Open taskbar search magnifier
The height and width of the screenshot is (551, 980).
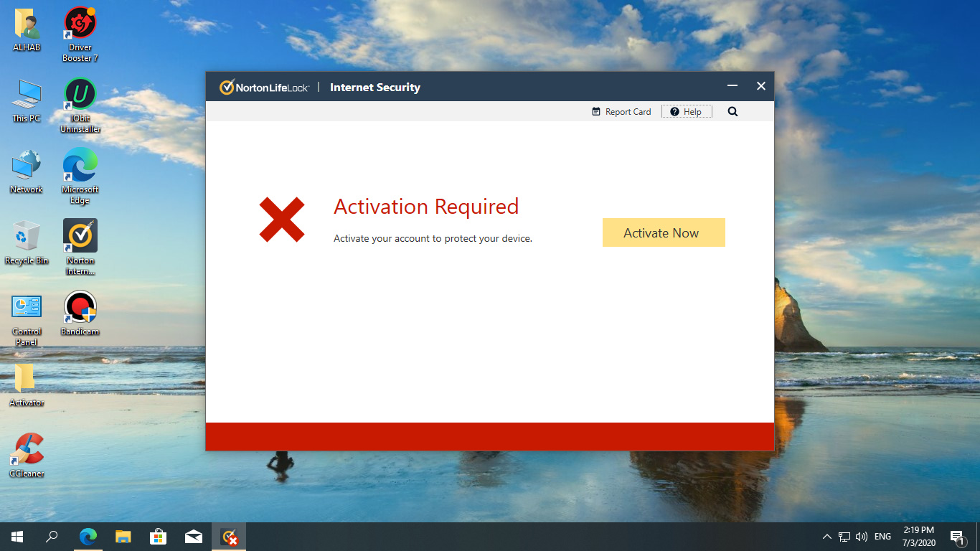click(52, 537)
